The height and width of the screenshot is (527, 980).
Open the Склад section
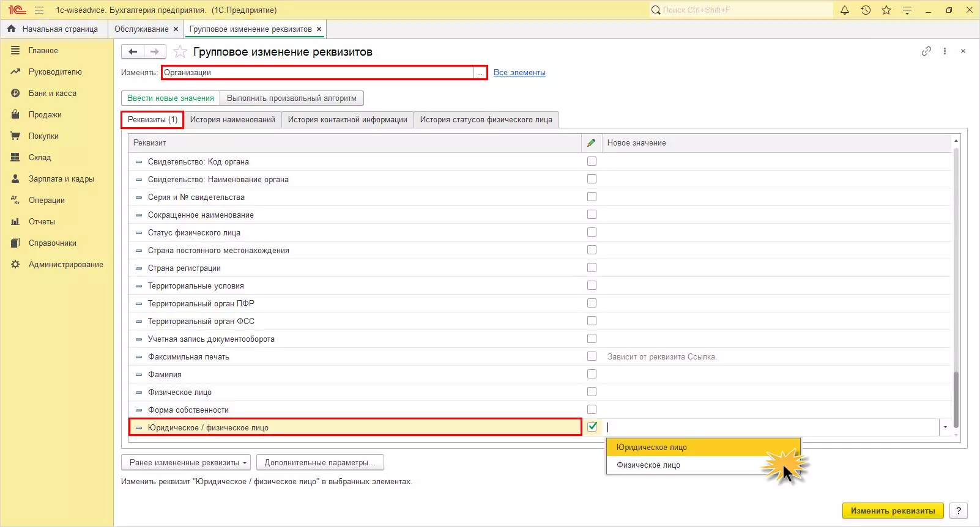pyautogui.click(x=40, y=158)
